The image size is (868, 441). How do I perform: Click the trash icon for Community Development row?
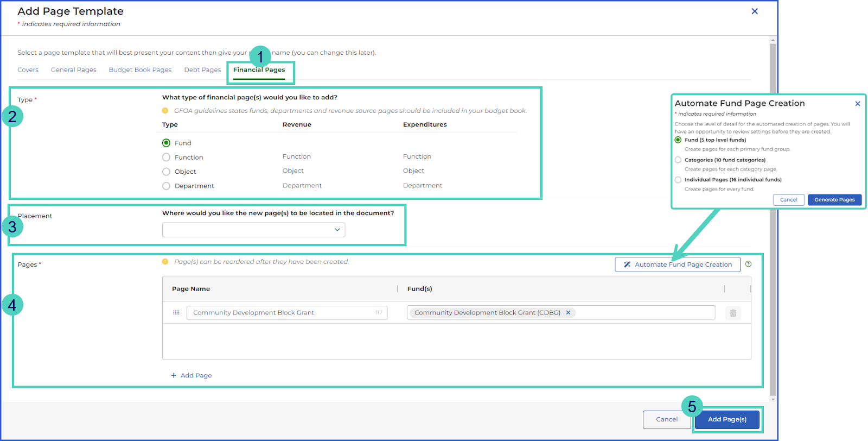click(733, 313)
